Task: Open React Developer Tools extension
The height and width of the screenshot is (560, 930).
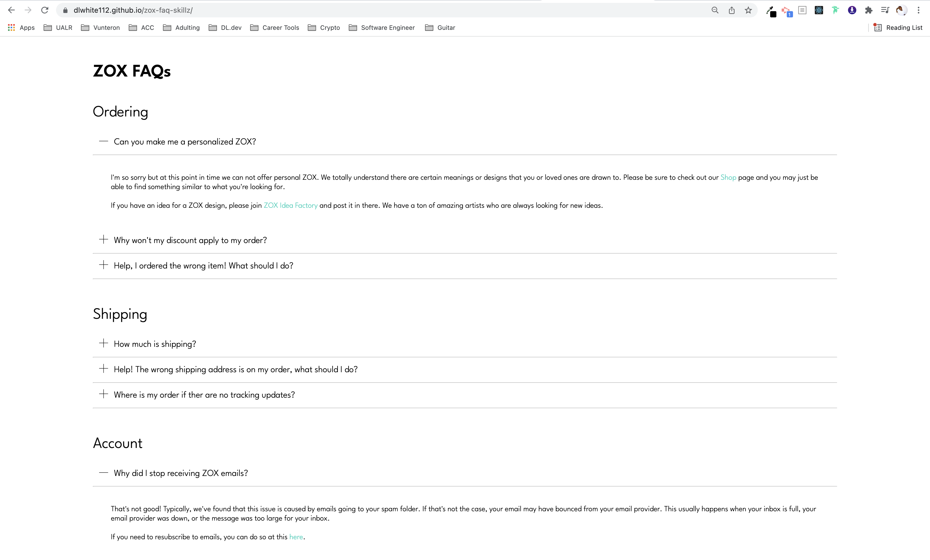Action: click(x=818, y=10)
